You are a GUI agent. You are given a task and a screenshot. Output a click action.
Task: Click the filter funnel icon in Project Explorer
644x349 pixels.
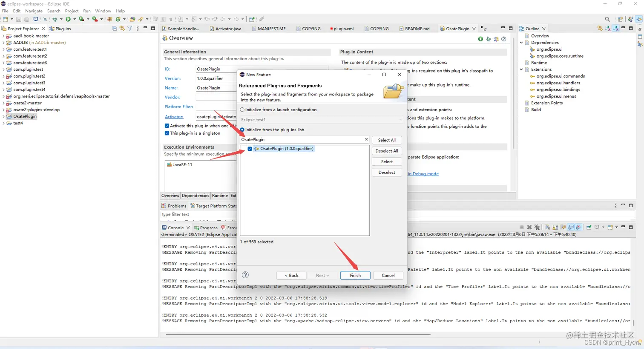pyautogui.click(x=130, y=29)
